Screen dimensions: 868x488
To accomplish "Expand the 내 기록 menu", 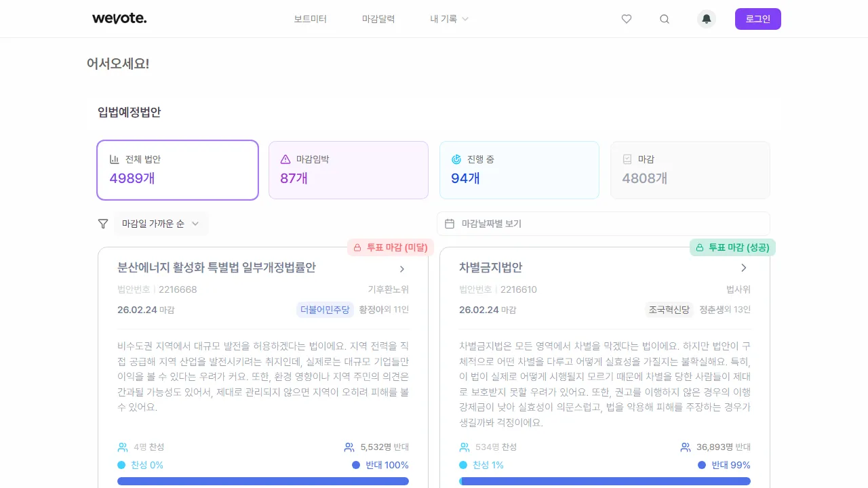I will [x=449, y=19].
